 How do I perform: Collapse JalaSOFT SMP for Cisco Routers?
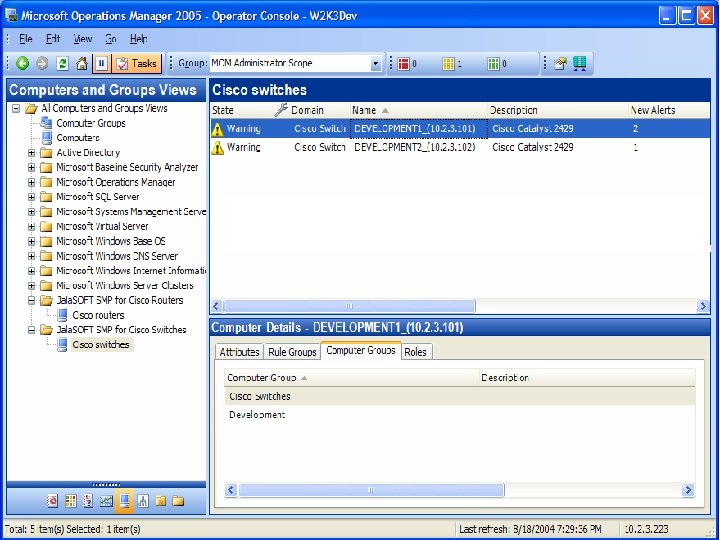point(31,300)
